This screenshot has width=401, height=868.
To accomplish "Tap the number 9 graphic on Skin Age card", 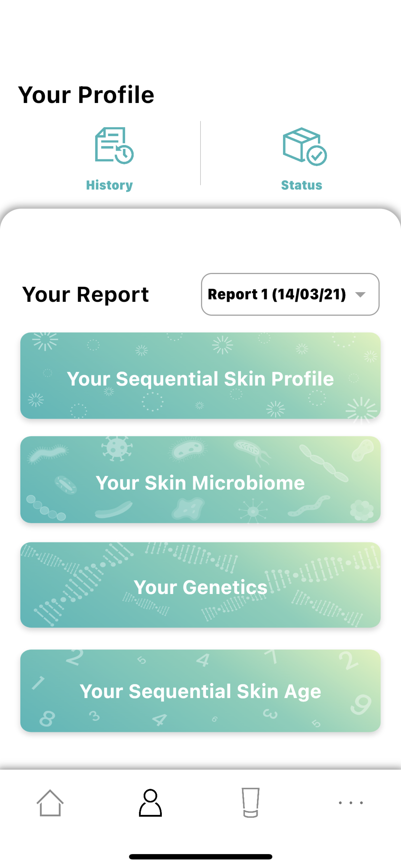I will [361, 704].
